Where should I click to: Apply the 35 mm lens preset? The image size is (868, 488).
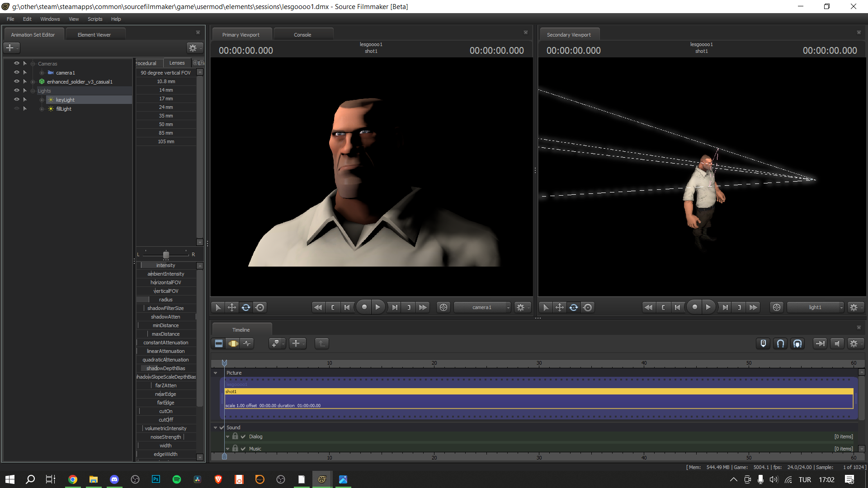[166, 116]
